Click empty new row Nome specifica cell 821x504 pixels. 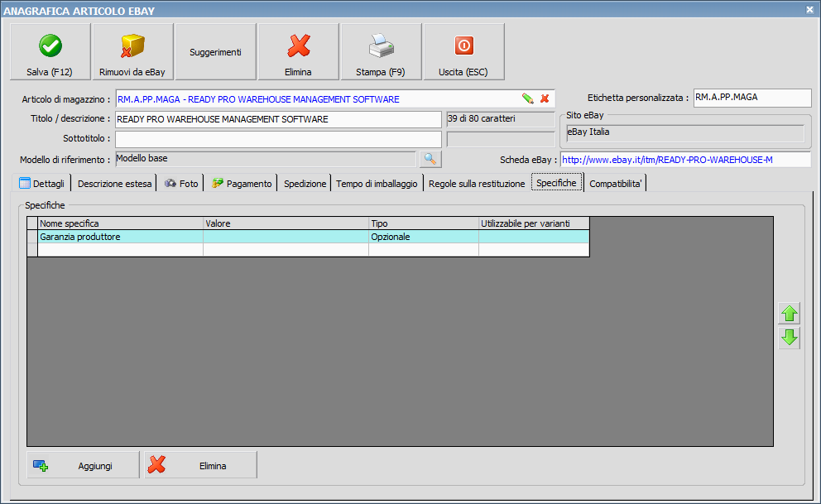121,250
